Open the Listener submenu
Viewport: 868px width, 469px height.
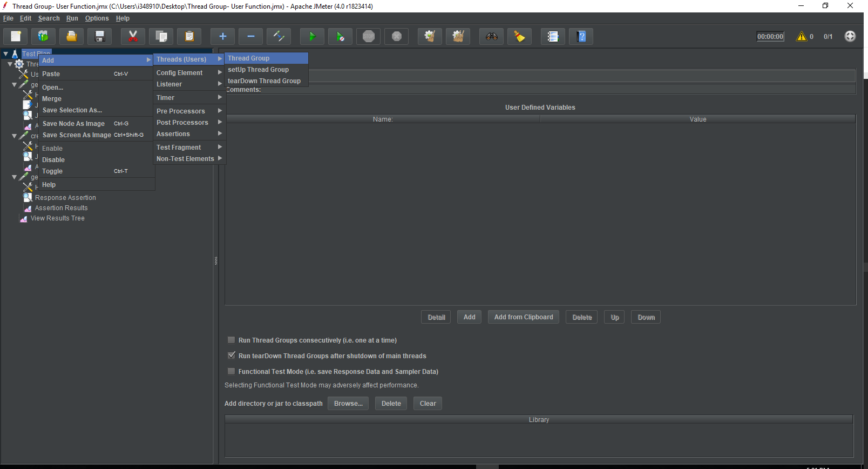click(x=189, y=84)
